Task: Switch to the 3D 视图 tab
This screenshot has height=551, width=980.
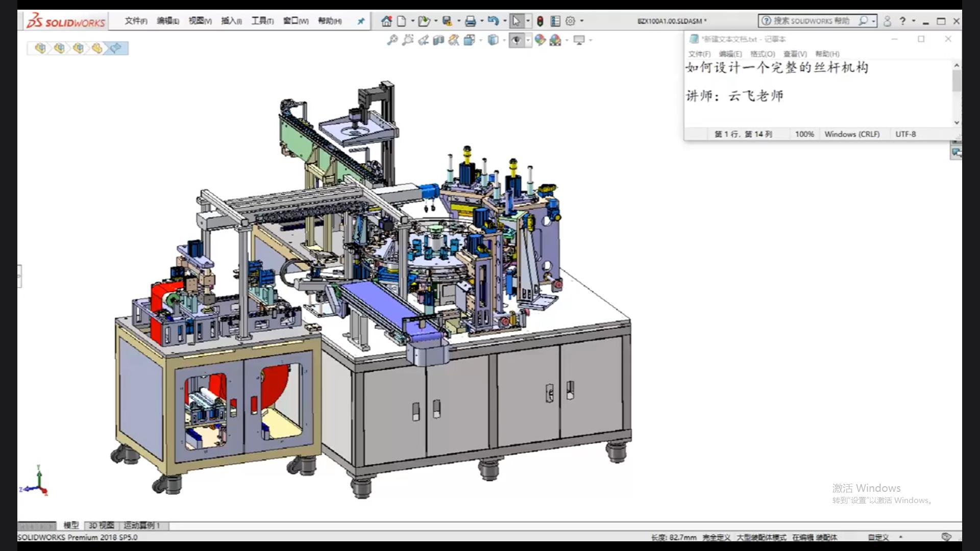Action: 102,525
